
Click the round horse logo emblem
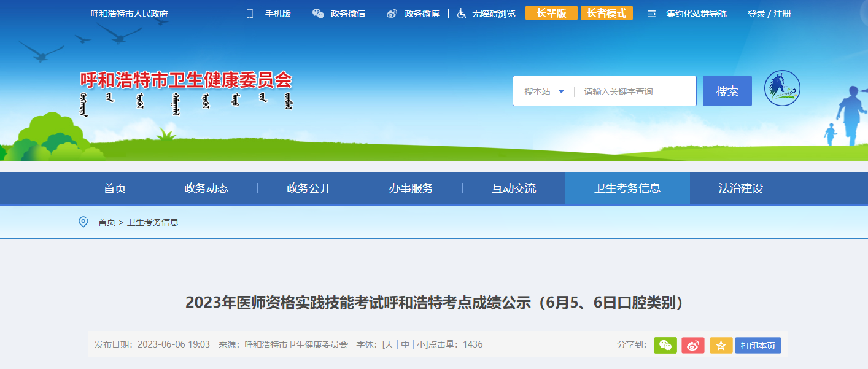tap(782, 88)
